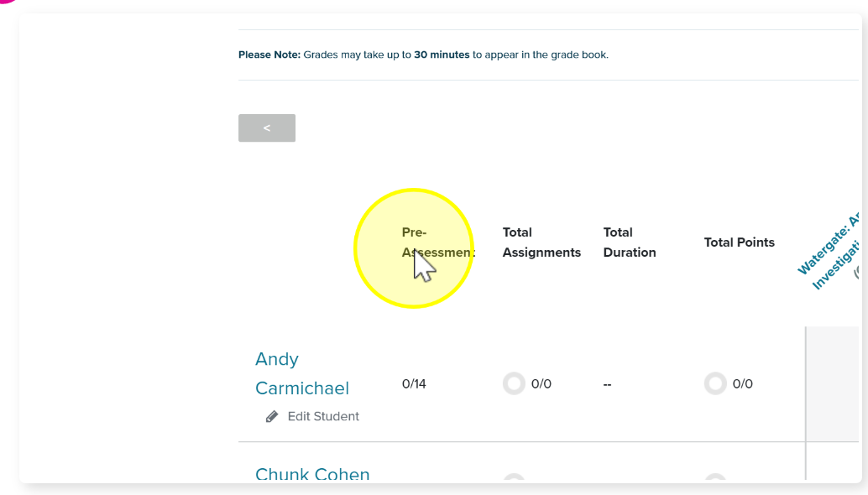Click Andy's Total Duration dash value
This screenshot has height=495, width=868.
click(607, 384)
